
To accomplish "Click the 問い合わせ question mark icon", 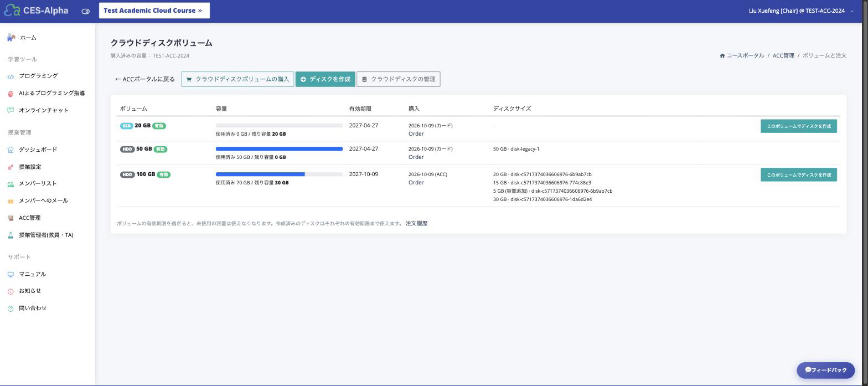I will coord(11,308).
